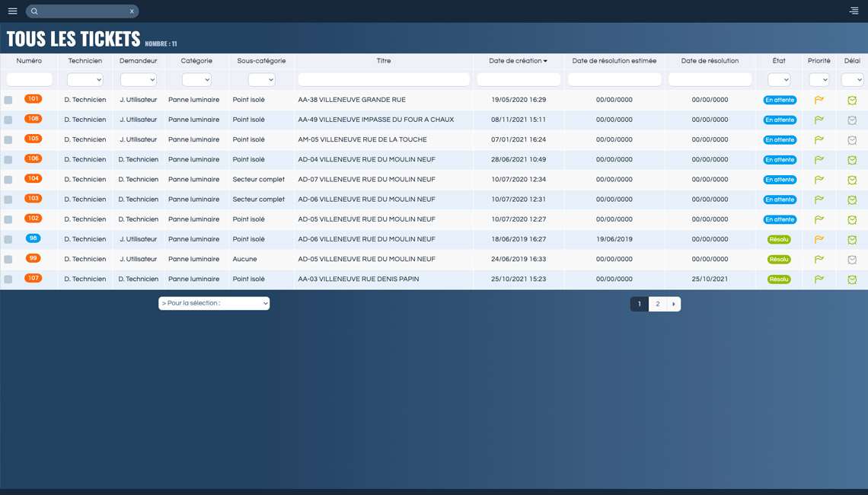The width and height of the screenshot is (868, 495).
Task: Click the magnifier icon in search bar
Action: click(34, 11)
